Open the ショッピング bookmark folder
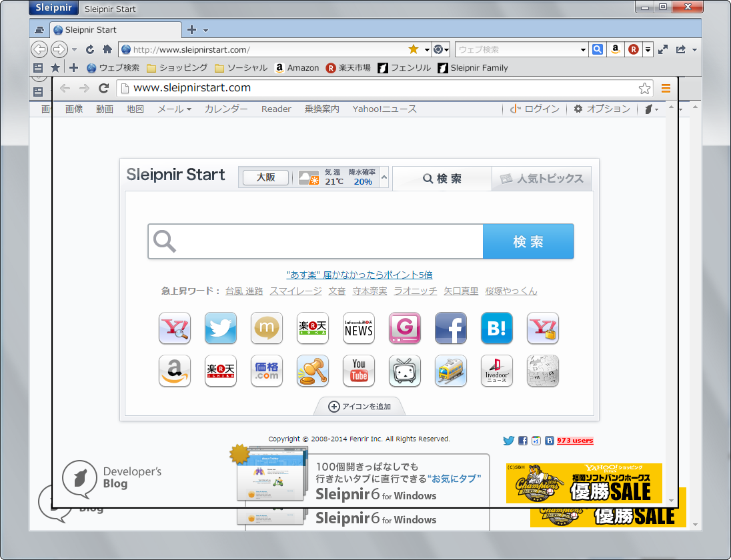731x560 pixels. (x=177, y=68)
